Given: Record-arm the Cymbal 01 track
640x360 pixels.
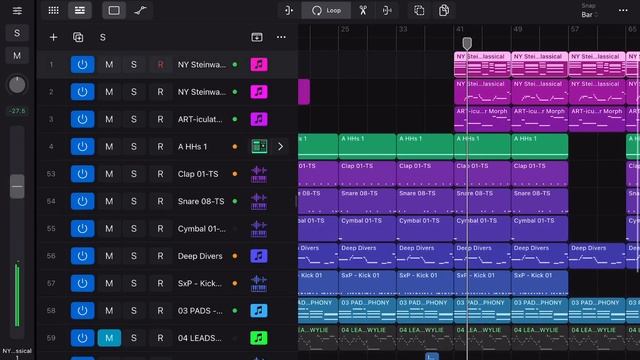Looking at the screenshot, I should [x=160, y=229].
